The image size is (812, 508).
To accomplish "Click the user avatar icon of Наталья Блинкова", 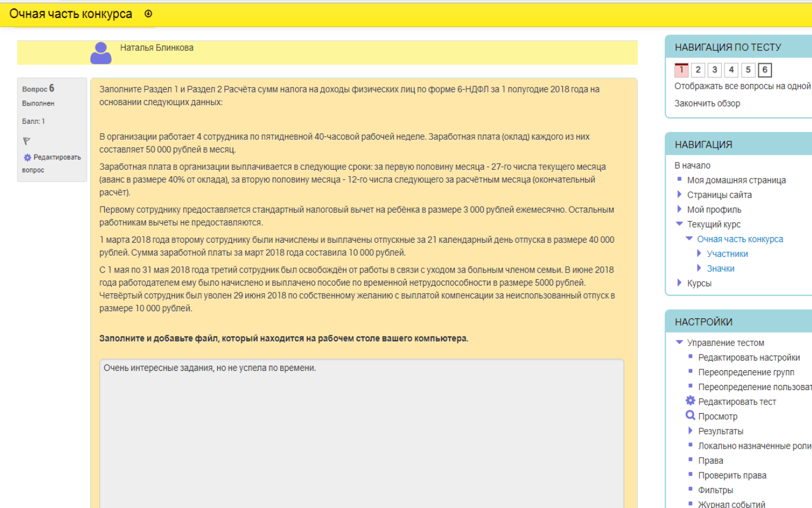I will pyautogui.click(x=101, y=53).
